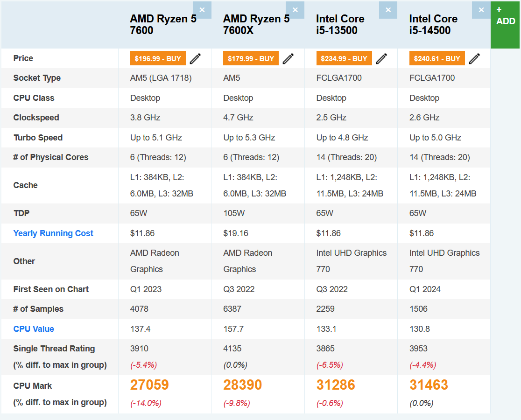Click the Socket Type row label

[x=37, y=78]
